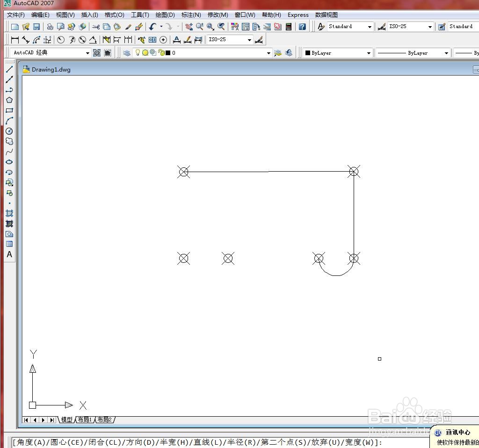Click the Save icon
The width and height of the screenshot is (479, 448).
click(x=36, y=27)
